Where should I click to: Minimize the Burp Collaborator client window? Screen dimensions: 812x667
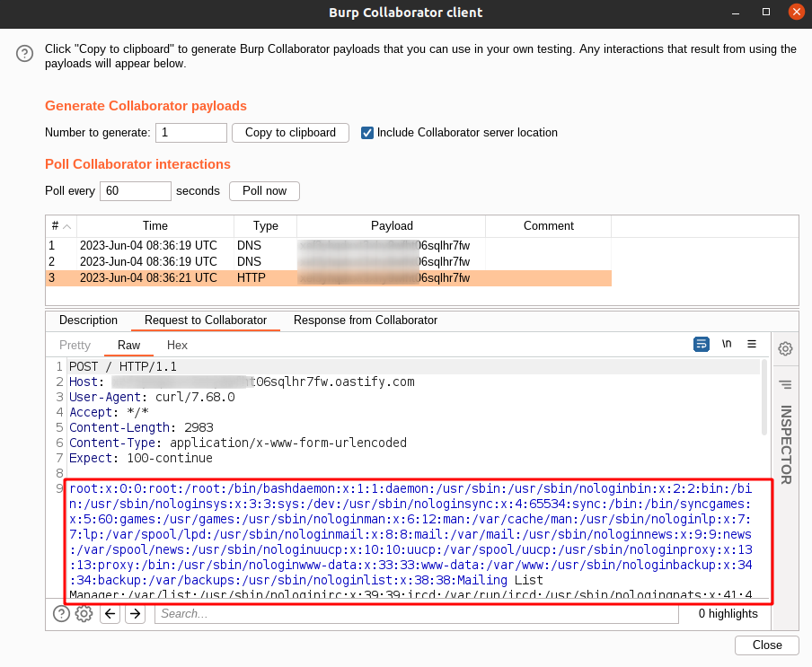[736, 13]
